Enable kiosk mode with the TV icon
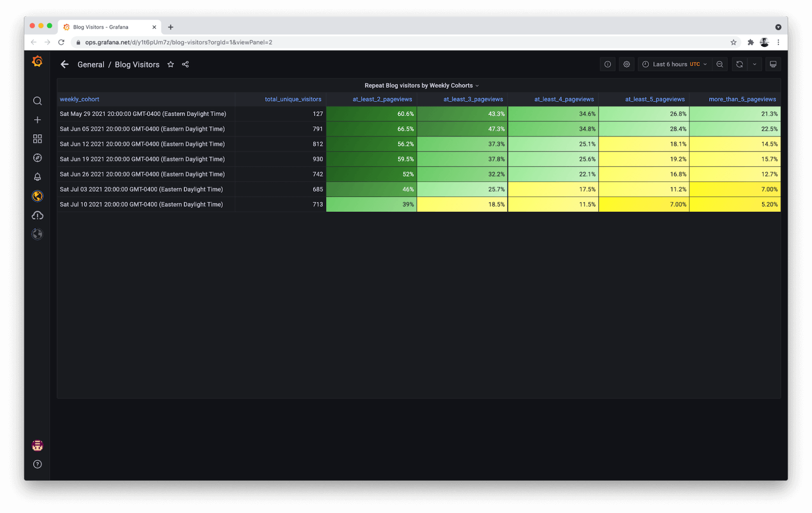This screenshot has height=513, width=812. (x=773, y=64)
